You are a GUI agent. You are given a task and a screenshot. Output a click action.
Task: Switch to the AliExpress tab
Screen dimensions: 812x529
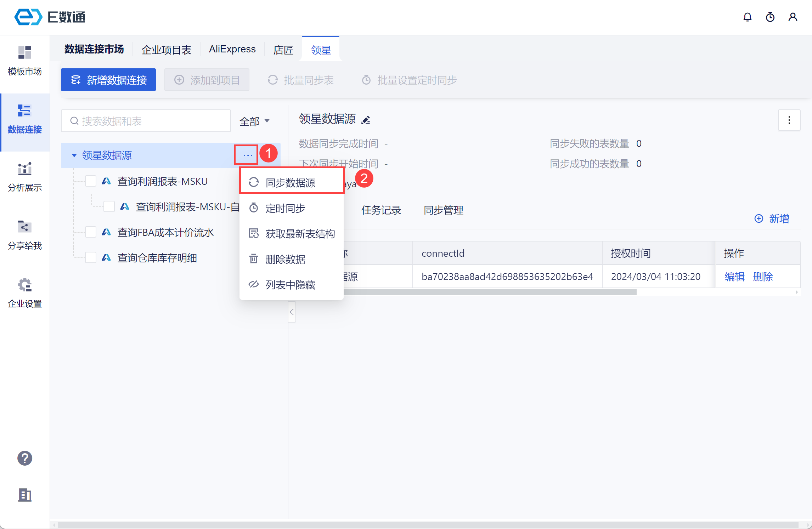232,49
